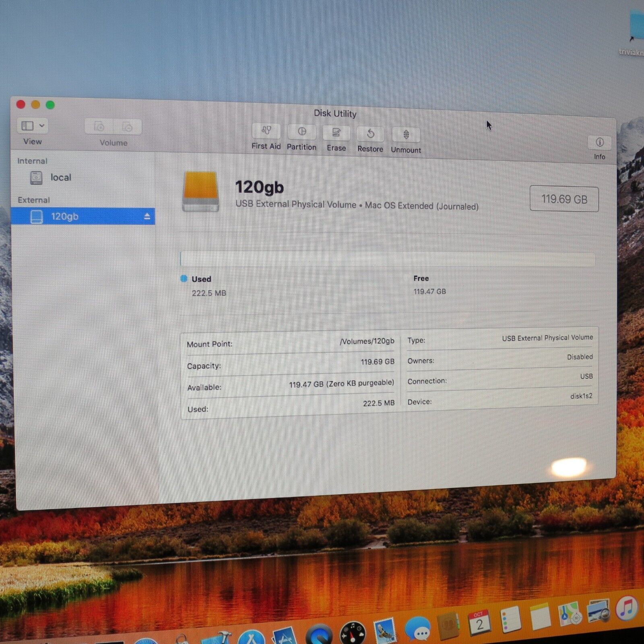The width and height of the screenshot is (644, 644).
Task: Show the Info panel for the volume
Action: coord(599,142)
